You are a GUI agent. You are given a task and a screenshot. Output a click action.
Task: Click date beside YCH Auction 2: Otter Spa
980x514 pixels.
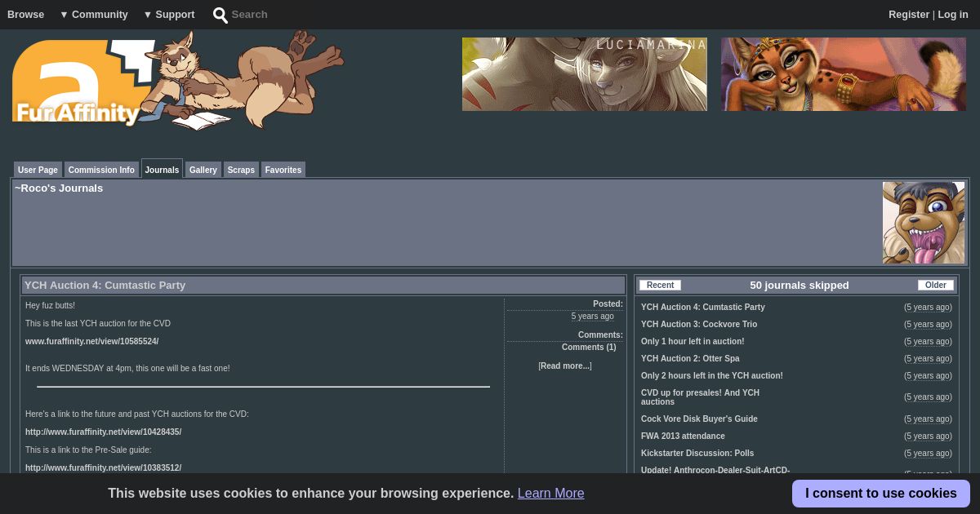[x=928, y=359]
